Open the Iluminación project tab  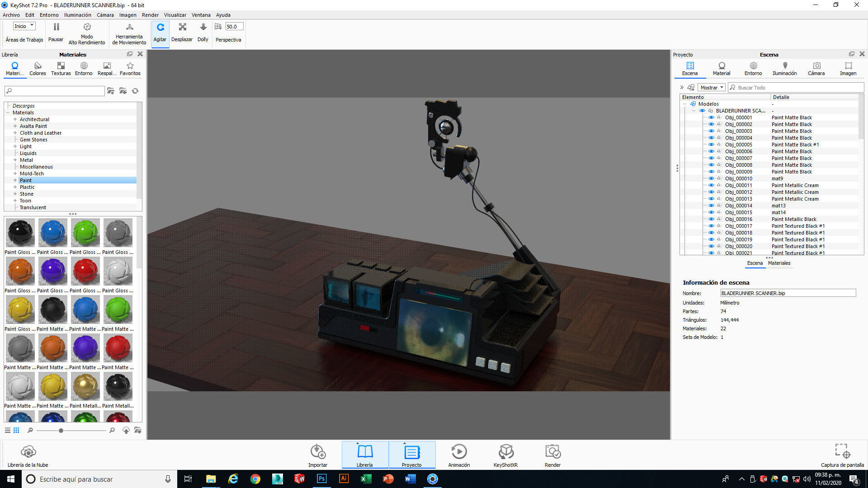(784, 69)
